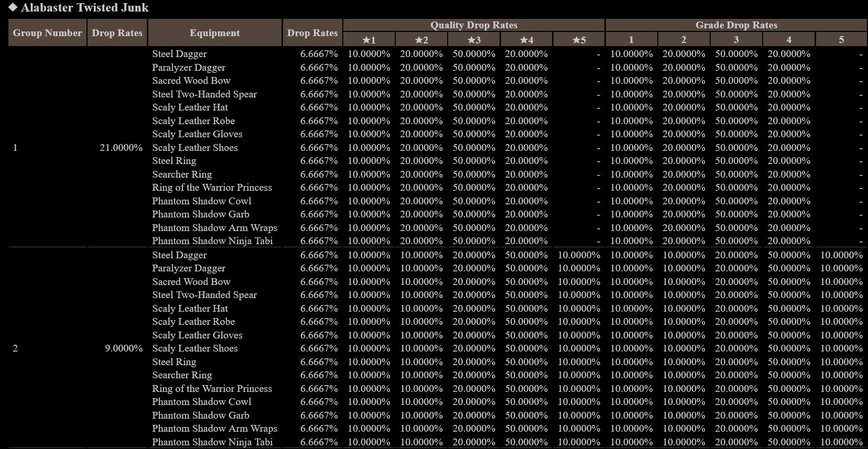The image size is (868, 449).
Task: Click "Steel Ring" in group 1
Action: tap(174, 161)
